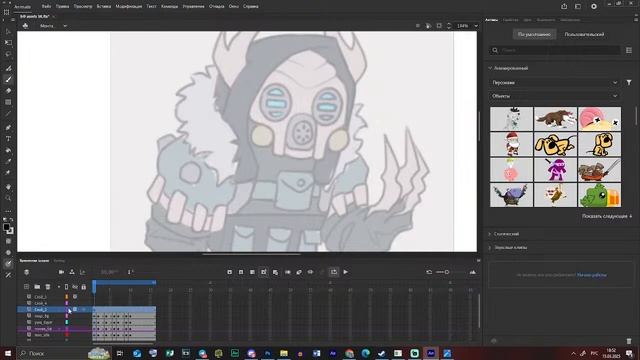Select the Zoom magnifier tool
This screenshot has height=360, width=640.
(8, 198)
